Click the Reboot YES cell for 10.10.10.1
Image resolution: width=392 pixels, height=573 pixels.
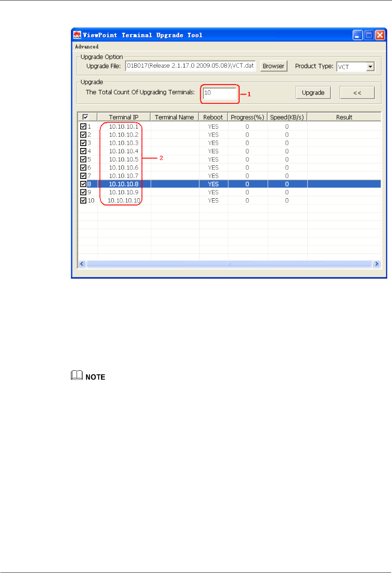click(213, 127)
